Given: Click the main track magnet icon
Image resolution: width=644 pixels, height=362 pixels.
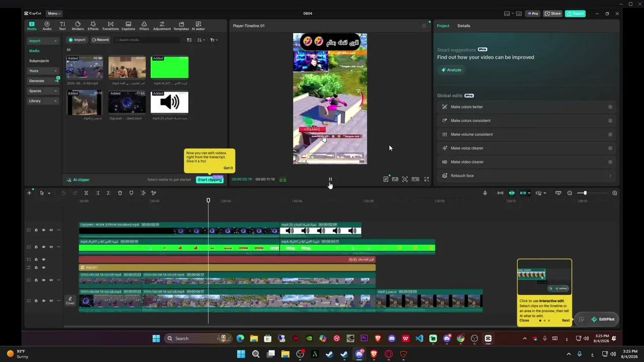Looking at the screenshot, I should [x=500, y=193].
